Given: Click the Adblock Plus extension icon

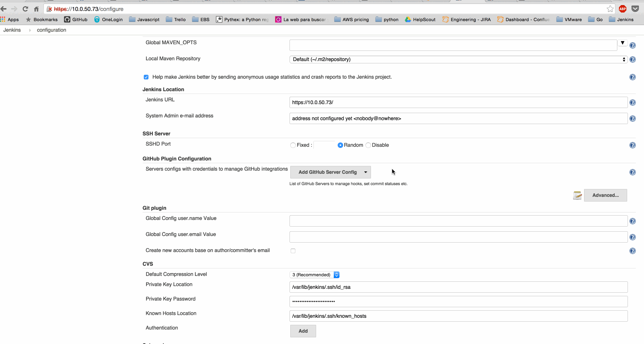Looking at the screenshot, I should [x=622, y=9].
